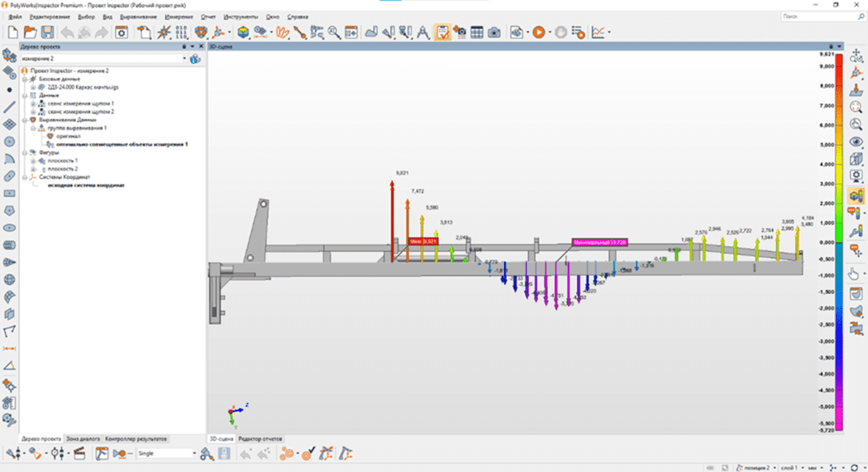Image resolution: width=868 pixels, height=472 pixels.
Task: Toggle the highlighted color map icon on right
Action: (856, 195)
